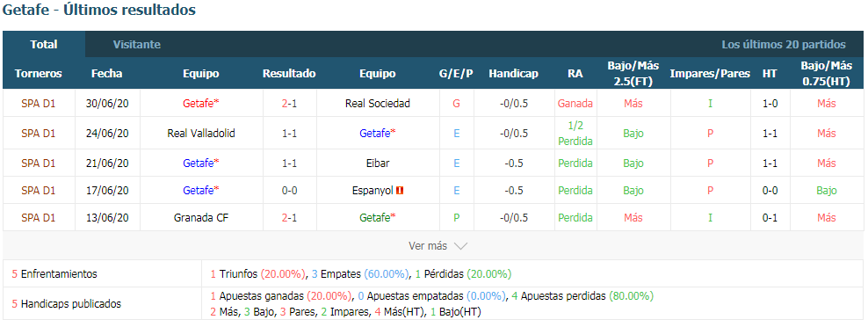Open the Granada CF team link
868x327 pixels.
tap(201, 218)
